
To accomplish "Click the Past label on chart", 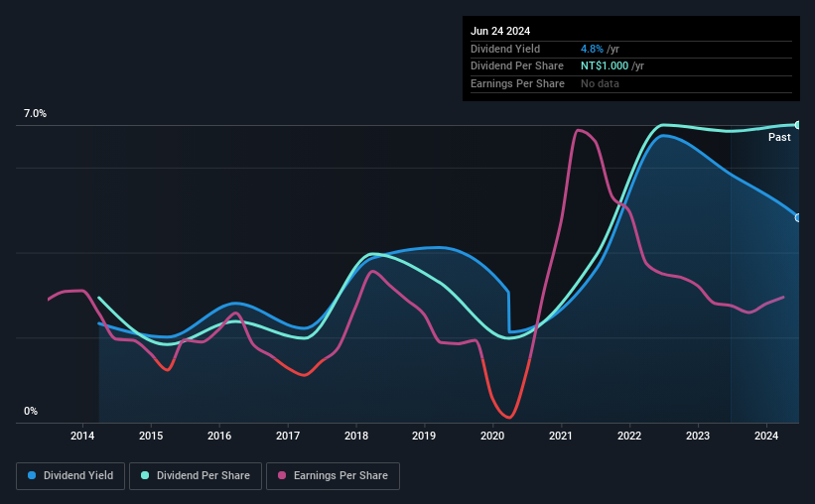I will [779, 137].
